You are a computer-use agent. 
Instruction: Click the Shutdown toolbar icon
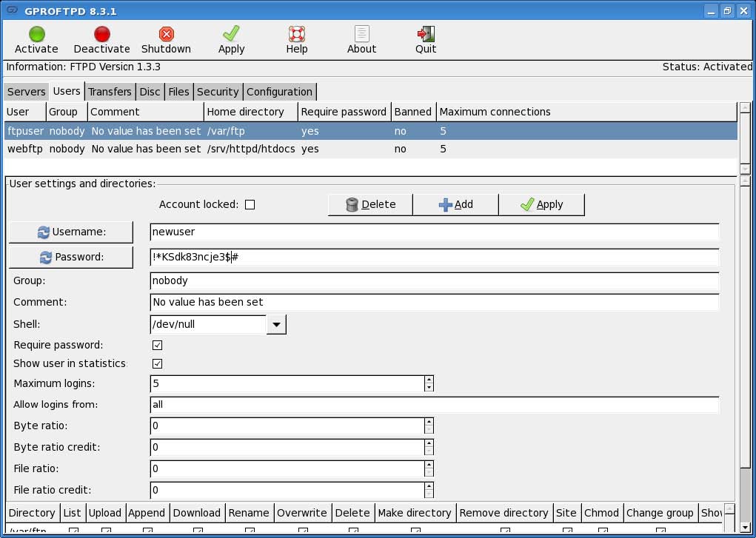point(167,34)
